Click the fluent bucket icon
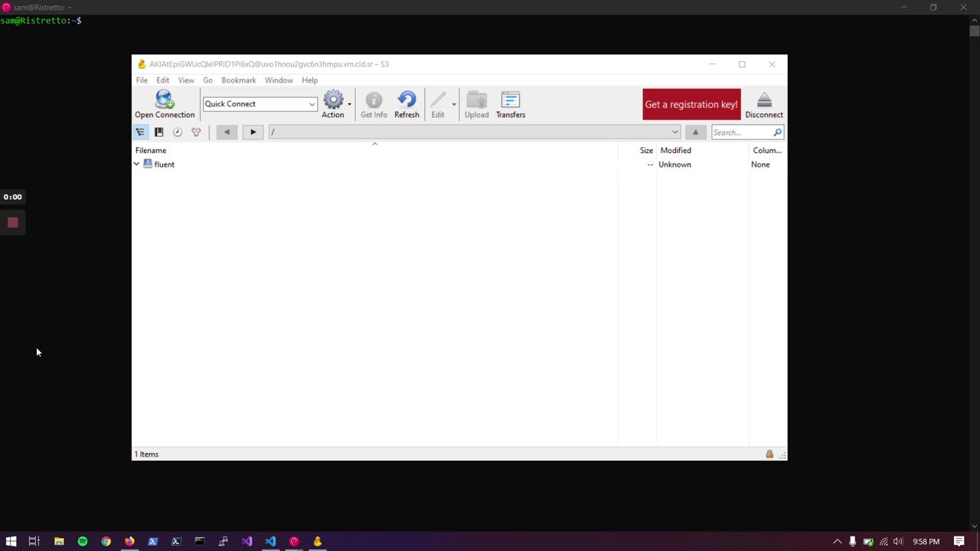 click(x=148, y=164)
